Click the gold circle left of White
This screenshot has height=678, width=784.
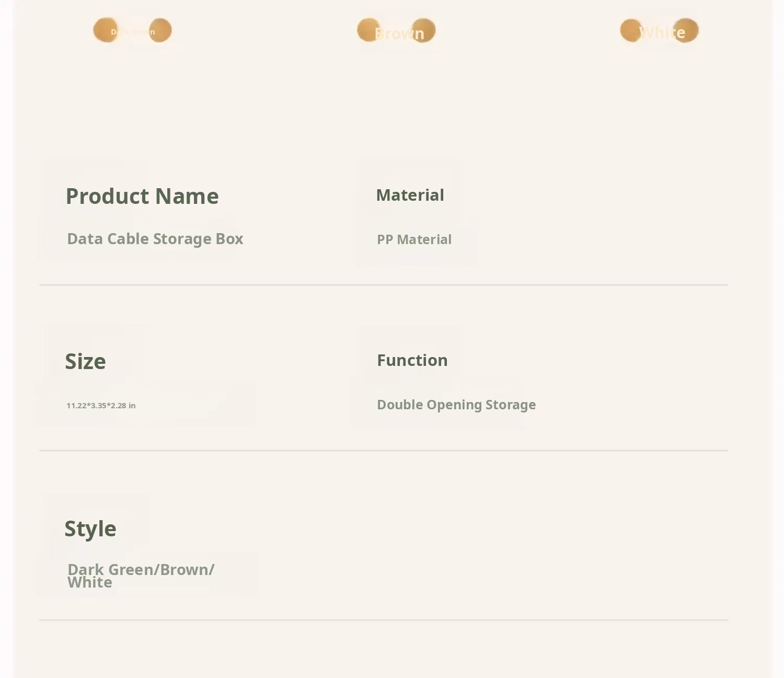[631, 30]
